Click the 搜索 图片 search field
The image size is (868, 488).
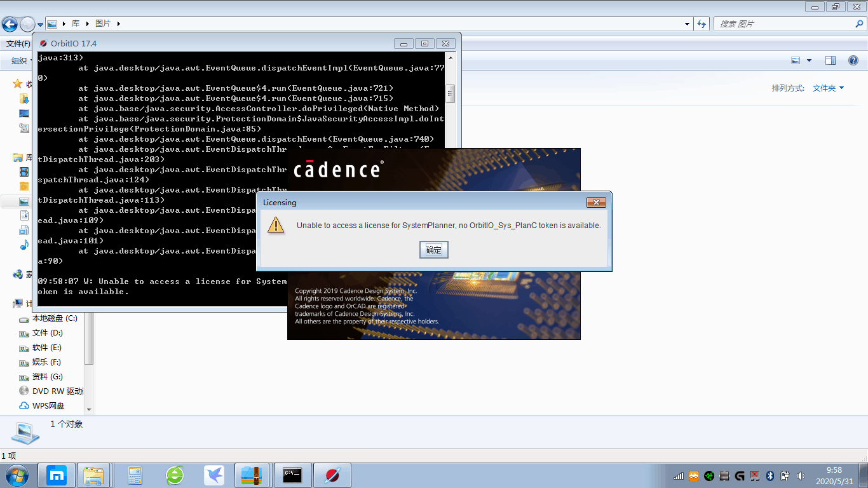(x=785, y=24)
